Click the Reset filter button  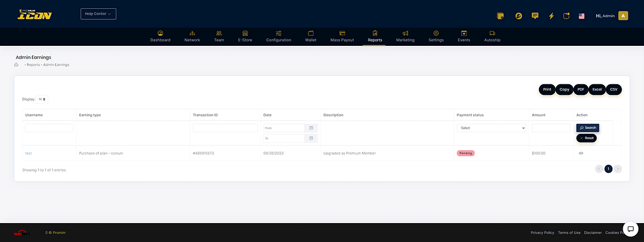tap(587, 138)
